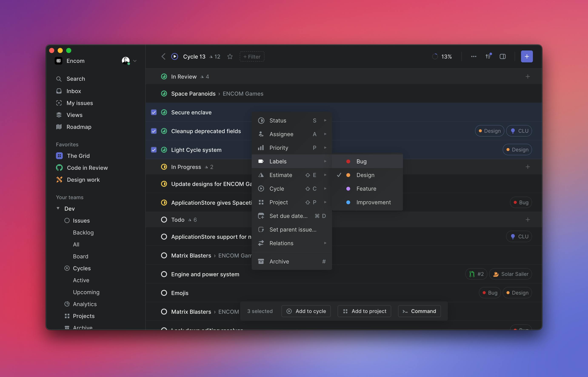Open the Estimate submenu
Viewport: 588px width, 377px height.
[292, 175]
